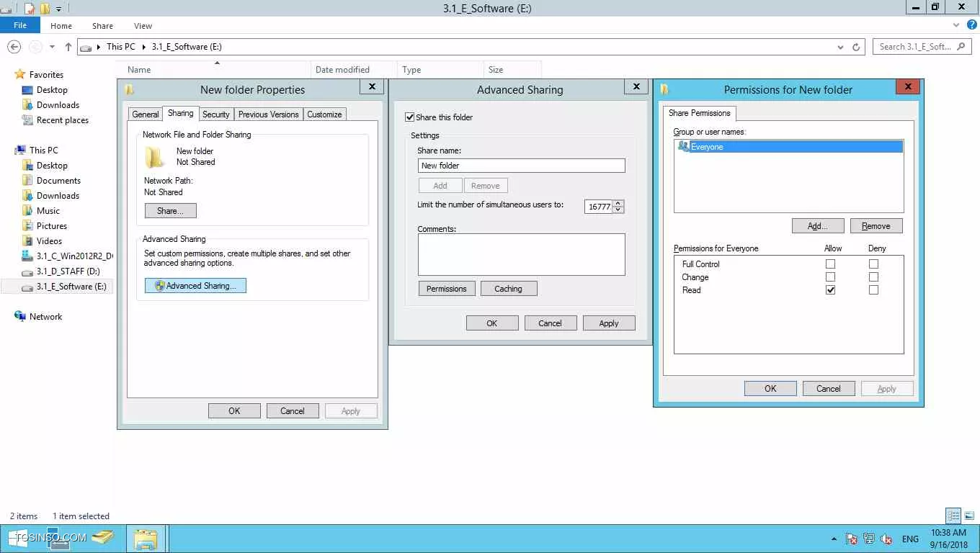
Task: Expand the address bar history dropdown
Action: click(x=840, y=47)
